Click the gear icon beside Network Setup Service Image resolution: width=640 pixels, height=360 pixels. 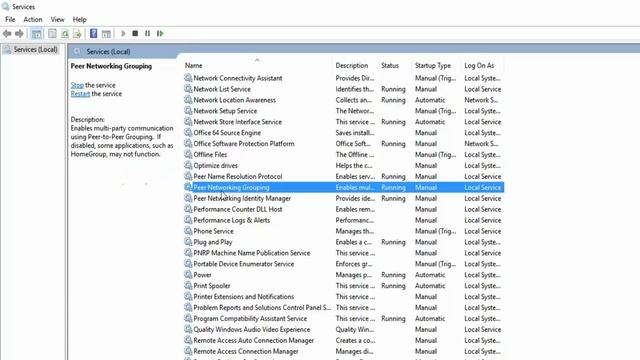tap(188, 111)
